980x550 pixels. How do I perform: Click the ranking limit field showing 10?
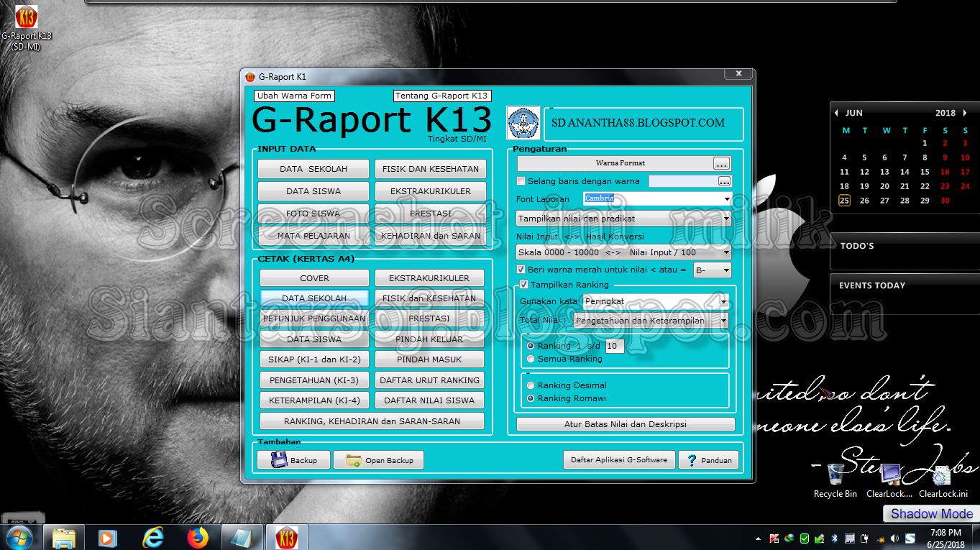click(614, 346)
